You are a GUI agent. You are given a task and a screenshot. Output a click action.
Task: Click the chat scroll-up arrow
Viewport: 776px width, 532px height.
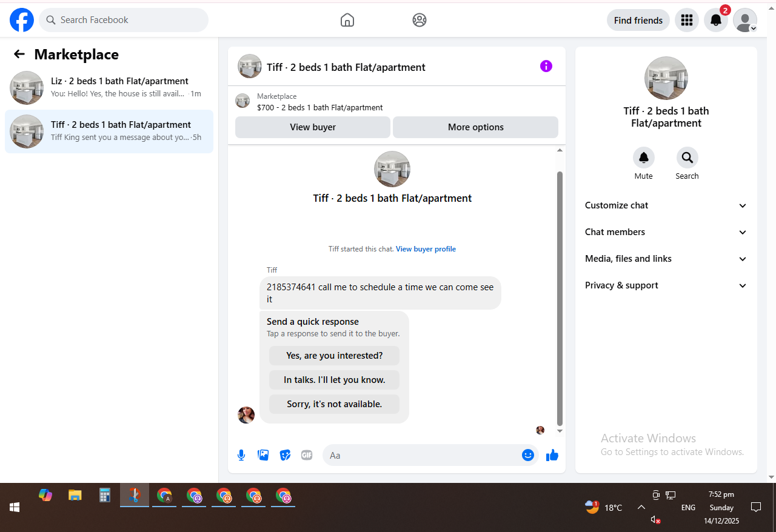tap(560, 150)
